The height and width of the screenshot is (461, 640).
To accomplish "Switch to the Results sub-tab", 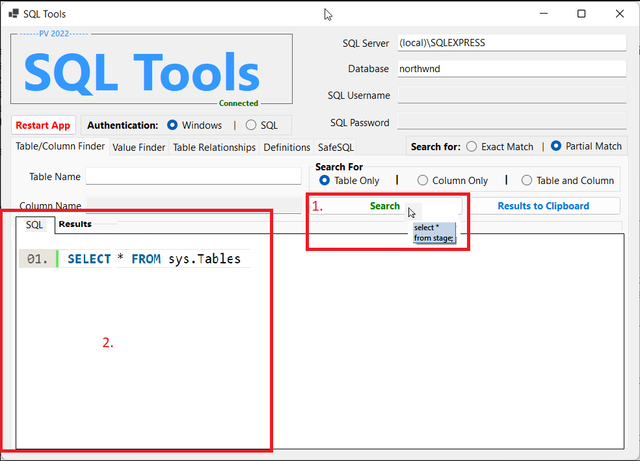I will 75,224.
